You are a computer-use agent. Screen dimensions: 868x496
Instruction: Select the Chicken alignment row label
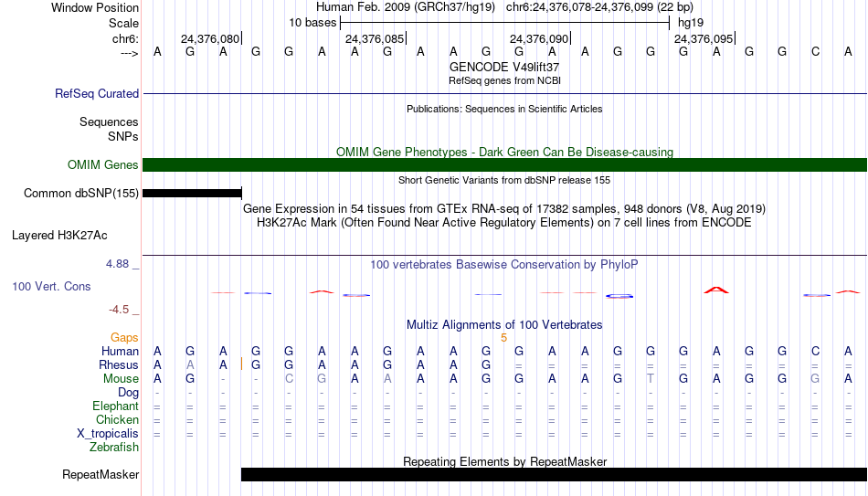(117, 419)
